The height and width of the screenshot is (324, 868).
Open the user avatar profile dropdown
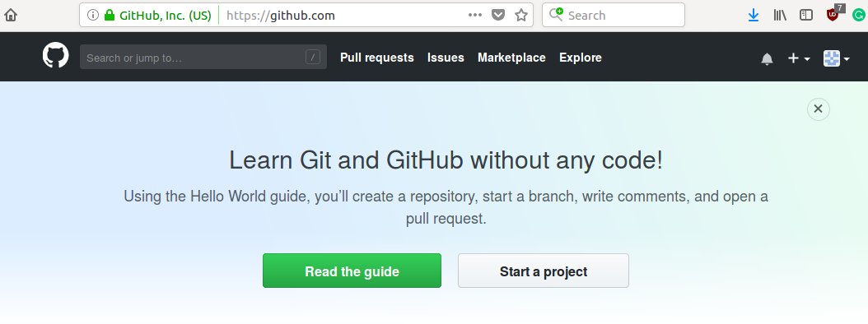[836, 58]
